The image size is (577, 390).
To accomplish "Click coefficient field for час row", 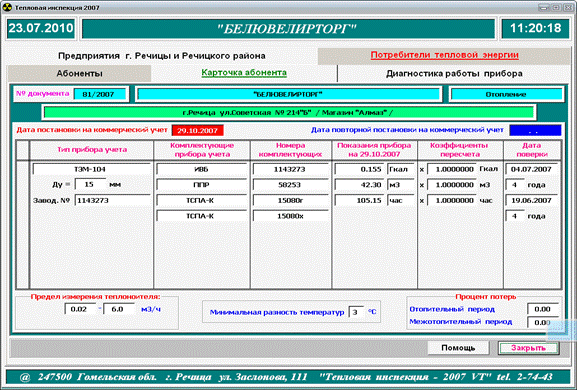I will click(x=452, y=201).
